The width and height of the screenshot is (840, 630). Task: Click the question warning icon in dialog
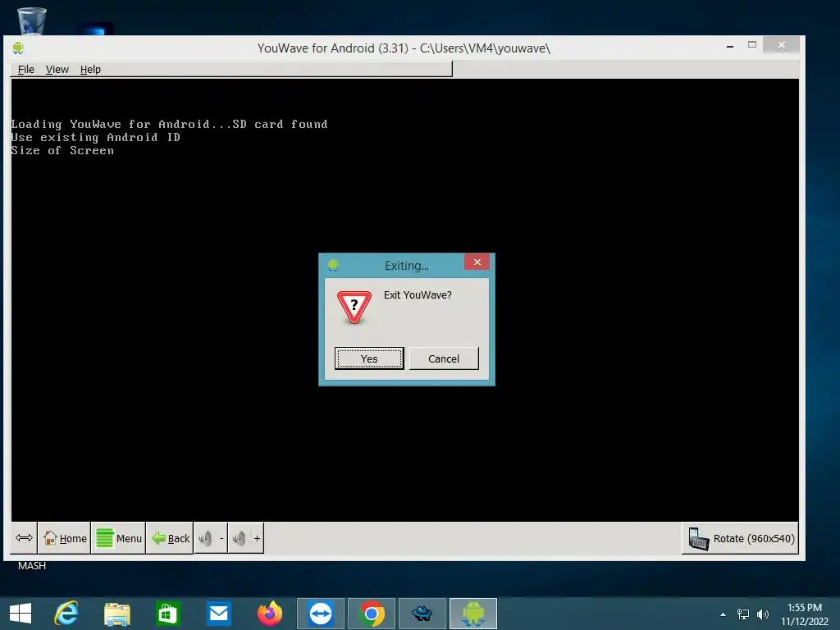(354, 307)
